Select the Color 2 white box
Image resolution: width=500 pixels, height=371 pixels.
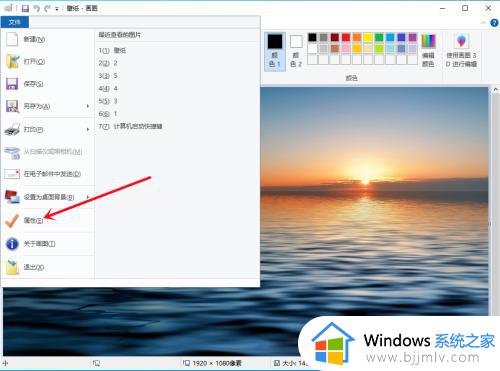click(x=296, y=42)
